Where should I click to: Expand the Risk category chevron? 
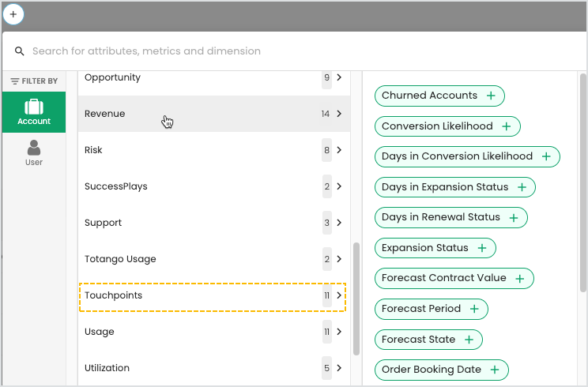point(339,150)
